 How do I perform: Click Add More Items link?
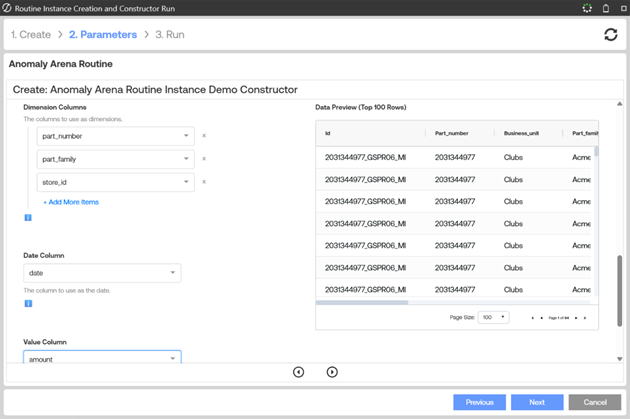coord(71,202)
